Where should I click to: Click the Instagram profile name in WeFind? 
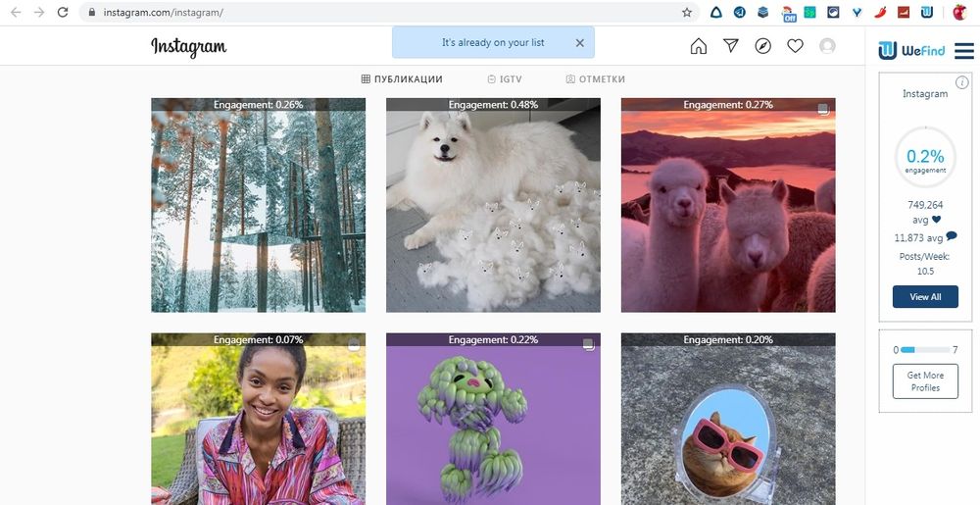pos(925,94)
